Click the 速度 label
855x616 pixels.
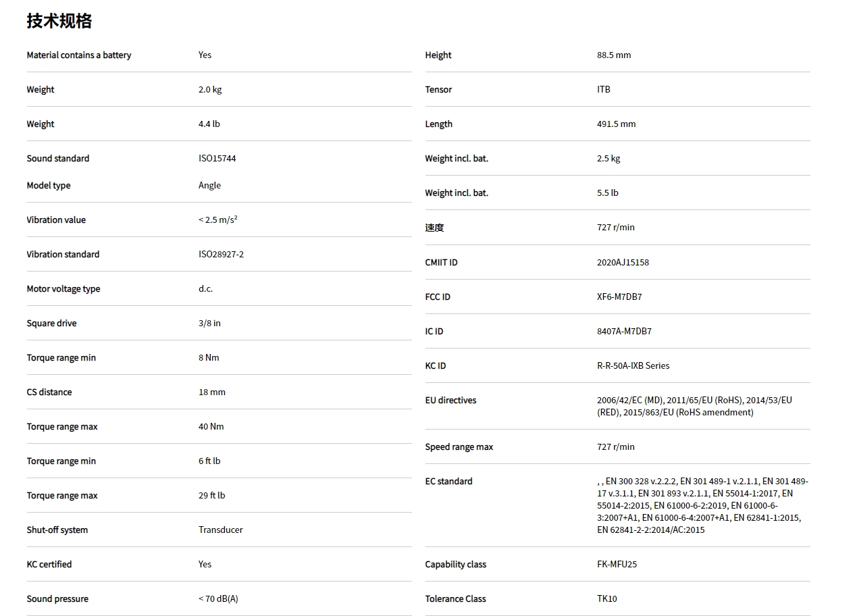coord(434,228)
